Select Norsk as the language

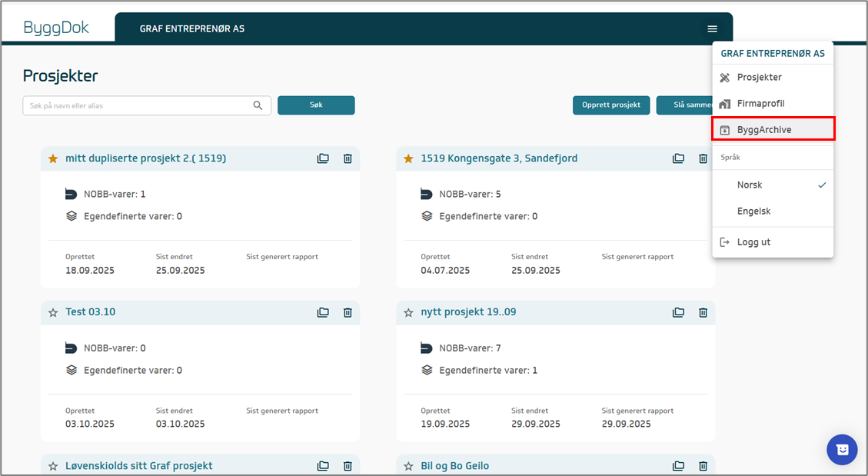coord(750,185)
